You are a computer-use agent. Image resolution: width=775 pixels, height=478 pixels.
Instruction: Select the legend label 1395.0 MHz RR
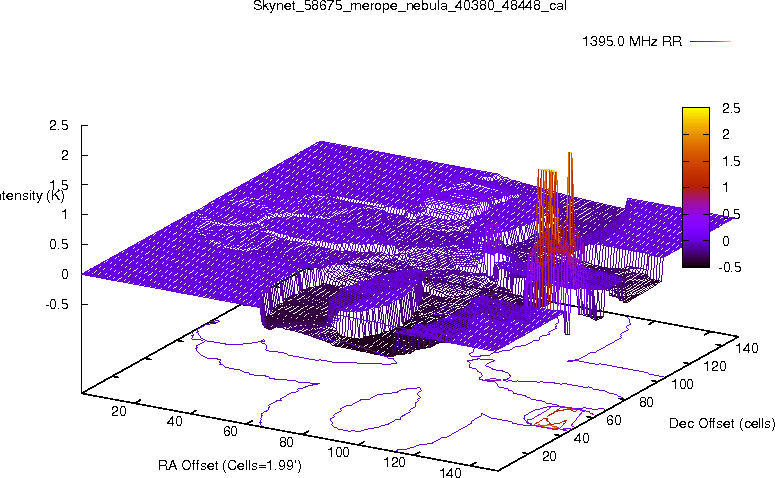coord(632,42)
